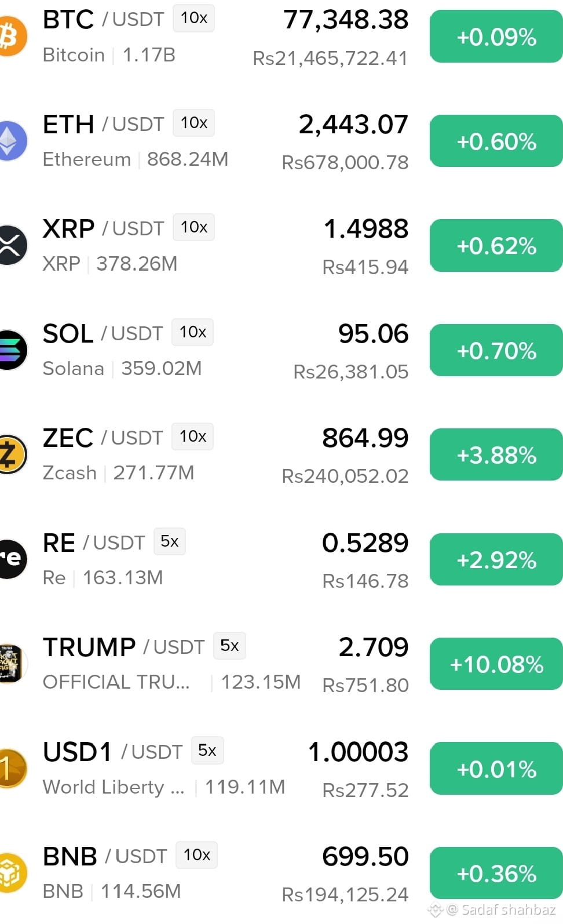
Task: Click the +0.09% change button for BTC
Action: click(x=496, y=37)
